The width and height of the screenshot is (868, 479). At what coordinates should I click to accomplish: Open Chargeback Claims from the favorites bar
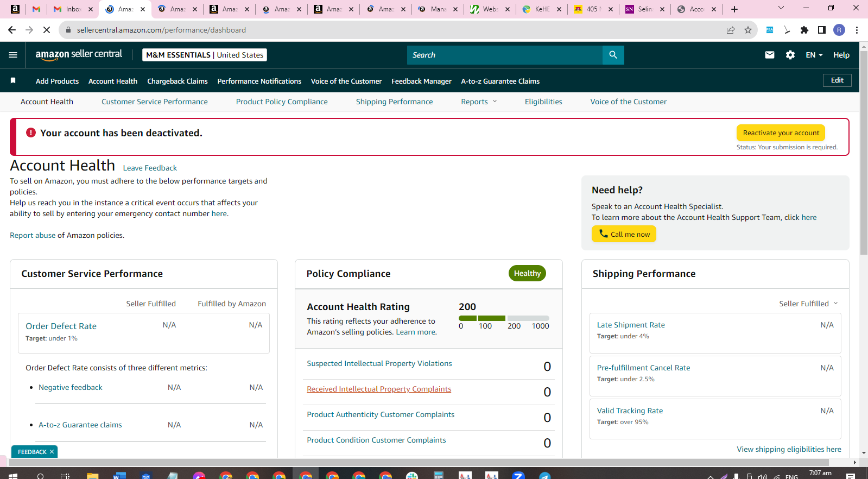(x=178, y=81)
